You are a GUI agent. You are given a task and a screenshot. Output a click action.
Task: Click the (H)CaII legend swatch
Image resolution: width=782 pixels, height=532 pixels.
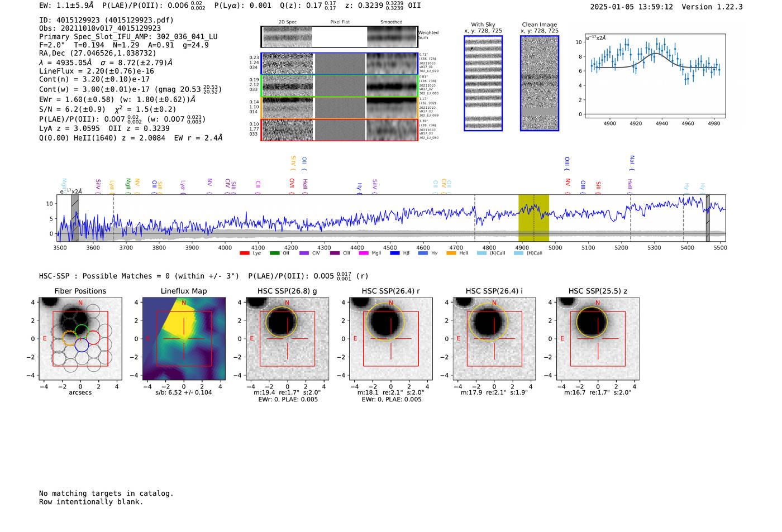[518, 253]
